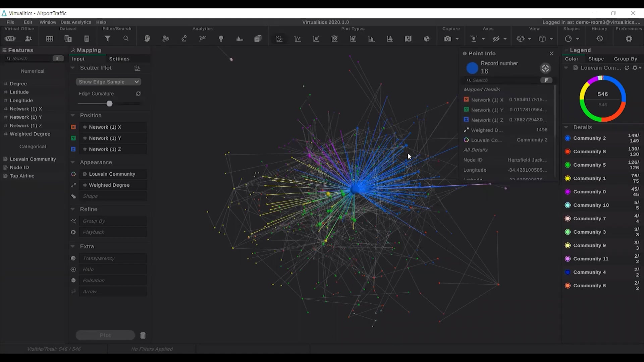Click the trash icon beside Plot button
Image resolution: width=644 pixels, height=362 pixels.
click(x=143, y=335)
